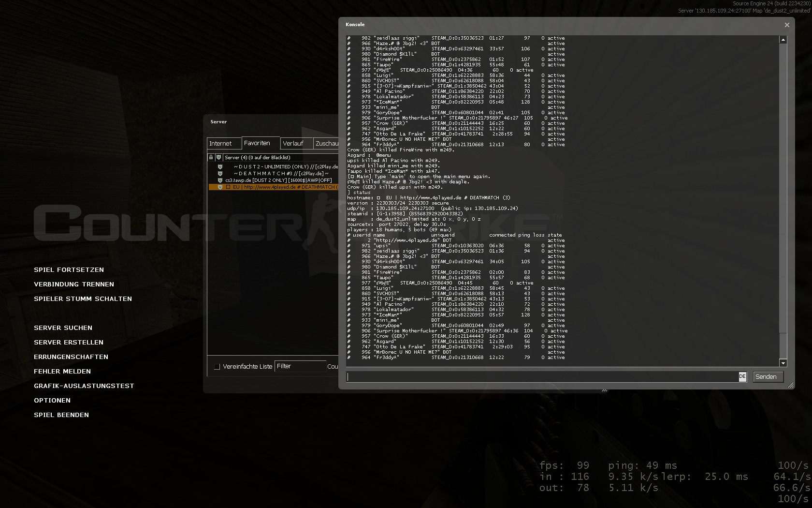
Task: Click console scrollbar up arrow
Action: [783, 40]
